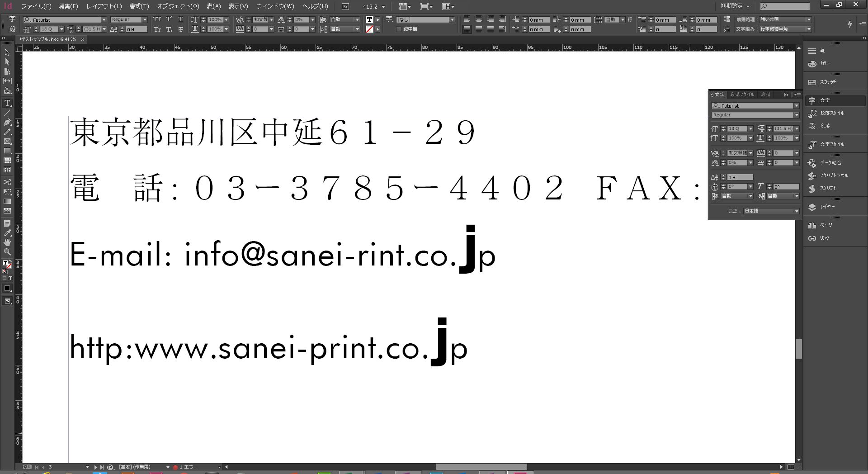Viewport: 868px width, 474px height.
Task: Open the 言語 日本語 language dropdown
Action: click(x=772, y=211)
